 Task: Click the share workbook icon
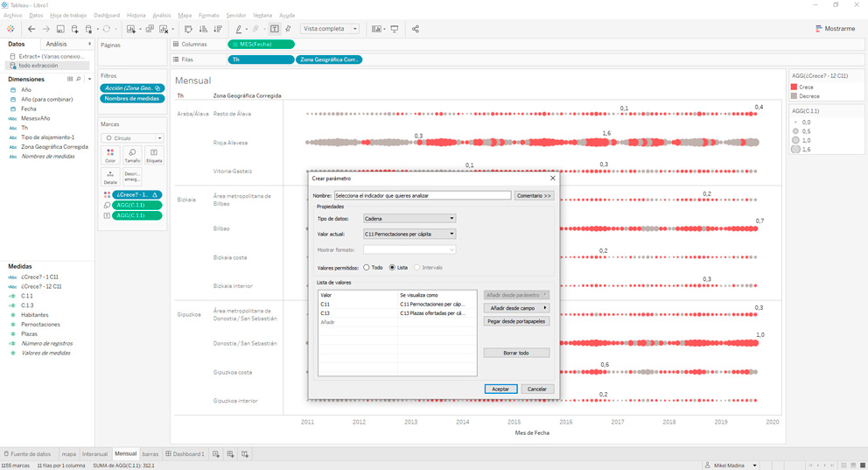(416, 29)
